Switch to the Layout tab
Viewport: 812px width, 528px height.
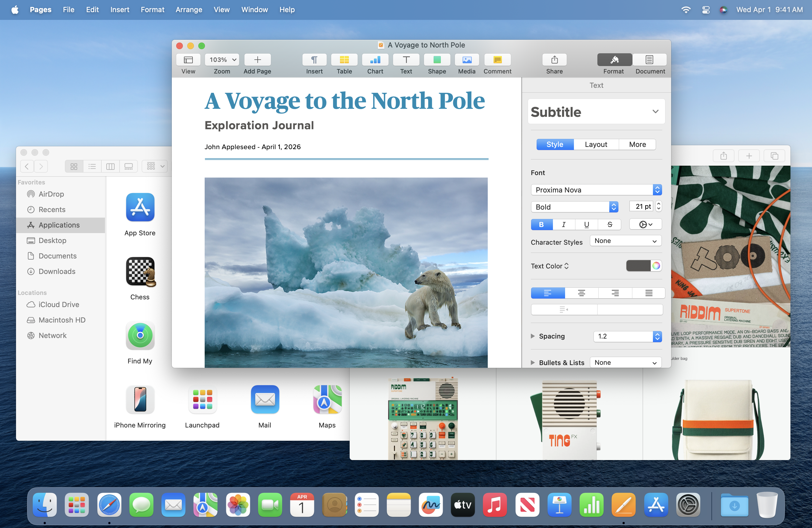coord(596,144)
